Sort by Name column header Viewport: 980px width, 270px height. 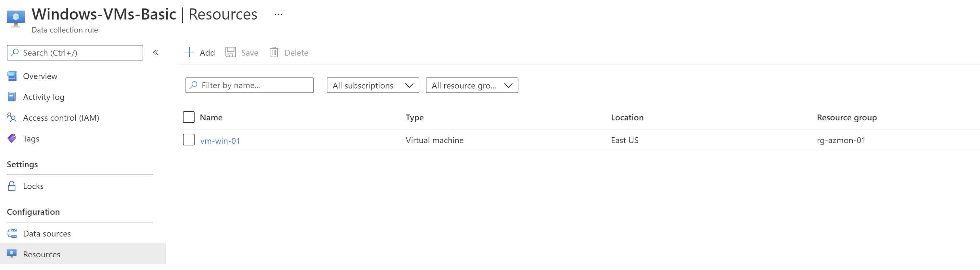(211, 117)
